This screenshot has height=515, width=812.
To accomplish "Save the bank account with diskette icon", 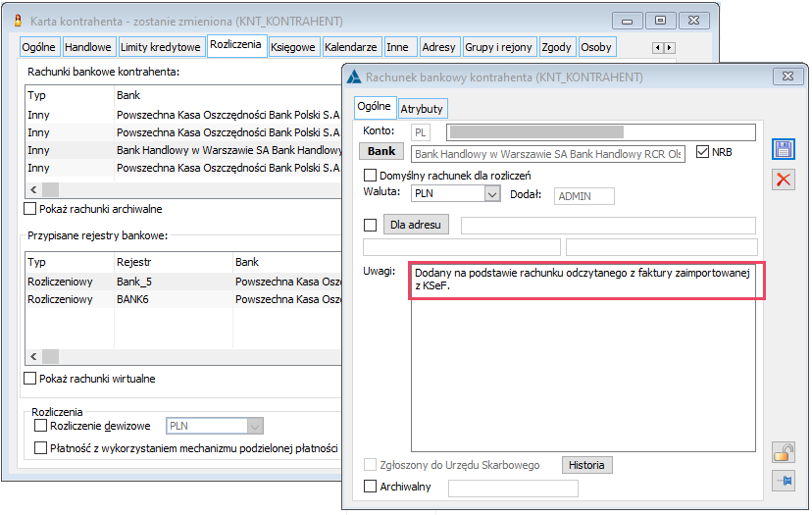I will tap(783, 150).
